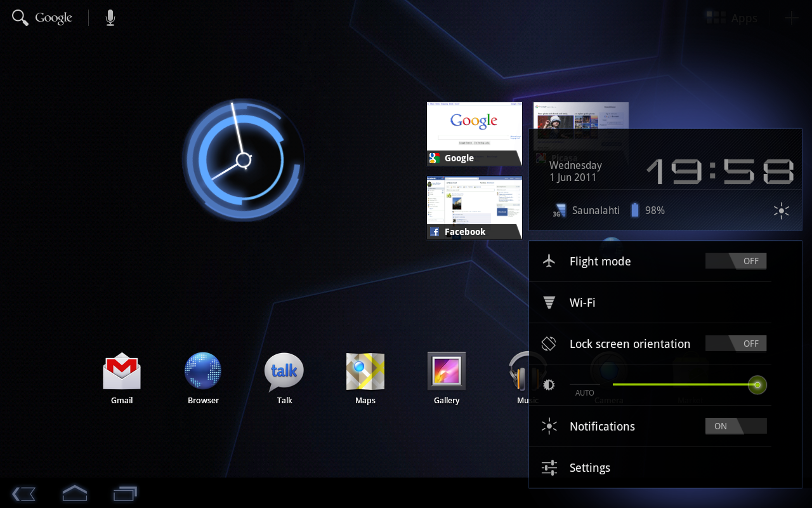Viewport: 812px width, 508px height.
Task: Click the Google text in search bar
Action: 53,18
